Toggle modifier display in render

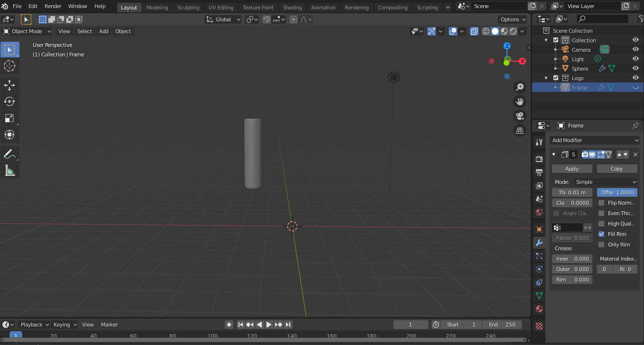585,154
